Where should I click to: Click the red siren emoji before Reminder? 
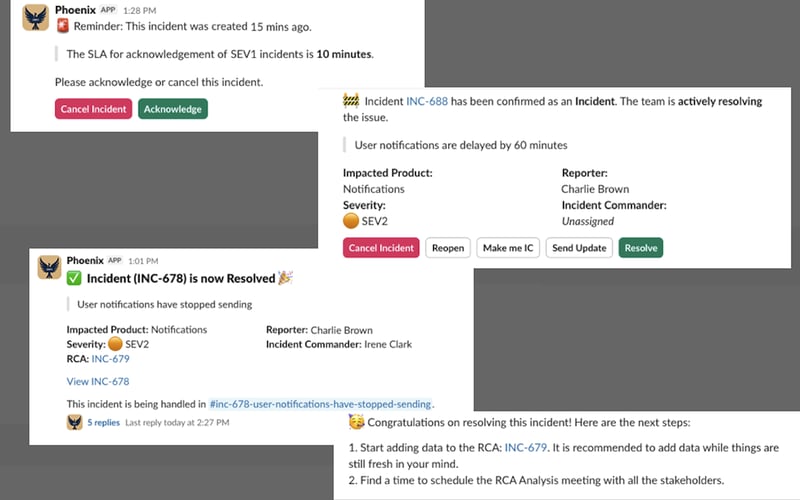pos(60,27)
